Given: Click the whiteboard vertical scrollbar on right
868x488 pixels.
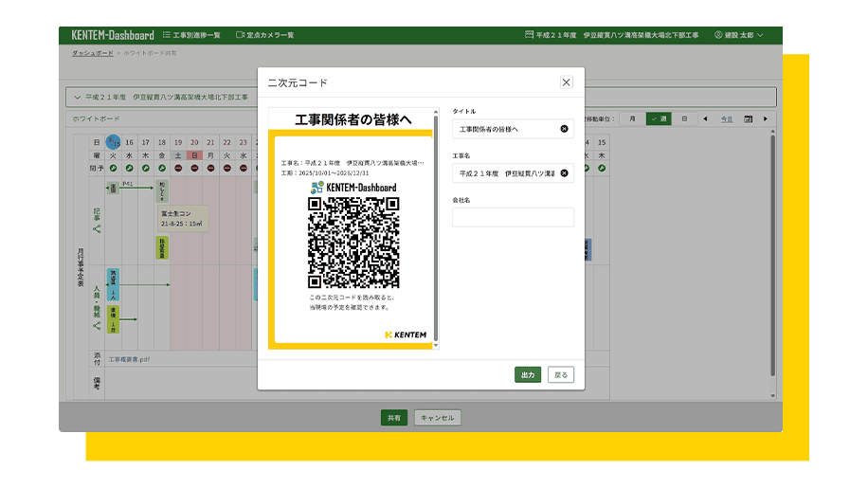Looking at the screenshot, I should point(773,255).
